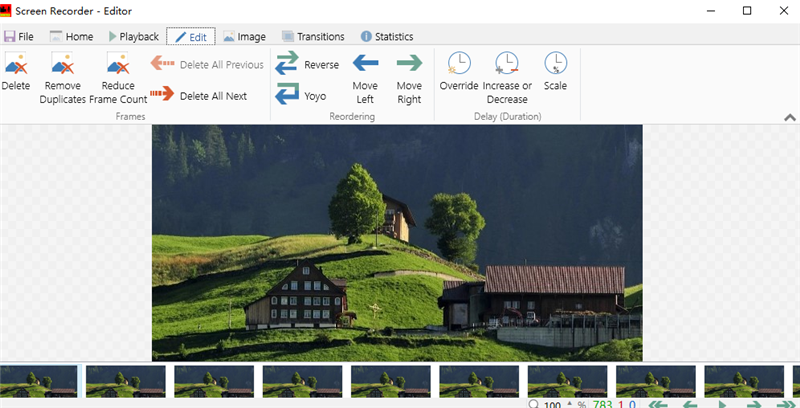
Task: Collapse the ribbon with the chevron
Action: point(789,117)
